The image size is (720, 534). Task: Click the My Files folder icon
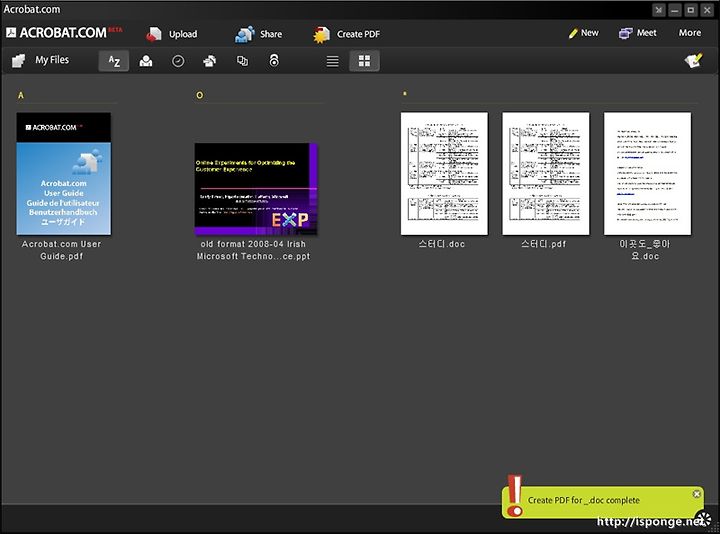(18, 61)
